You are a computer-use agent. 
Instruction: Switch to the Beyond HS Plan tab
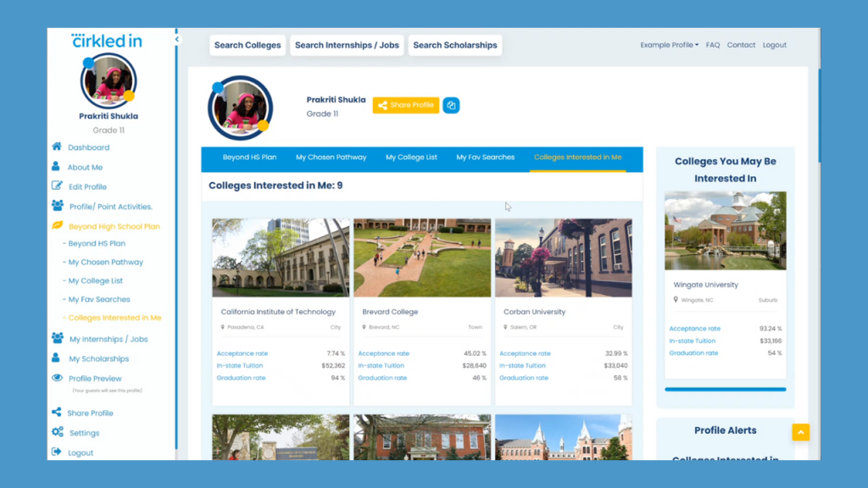coord(250,157)
